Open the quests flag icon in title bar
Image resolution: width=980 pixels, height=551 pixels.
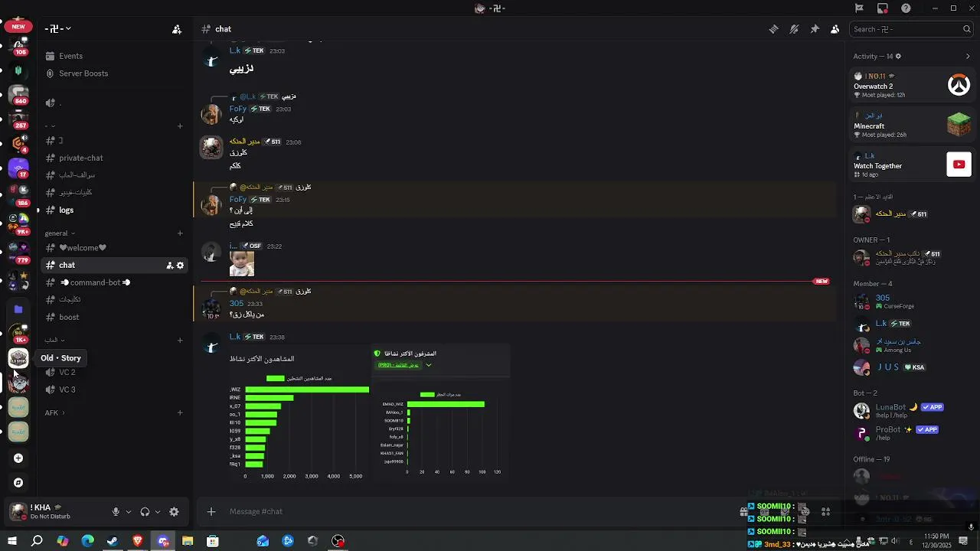[859, 8]
